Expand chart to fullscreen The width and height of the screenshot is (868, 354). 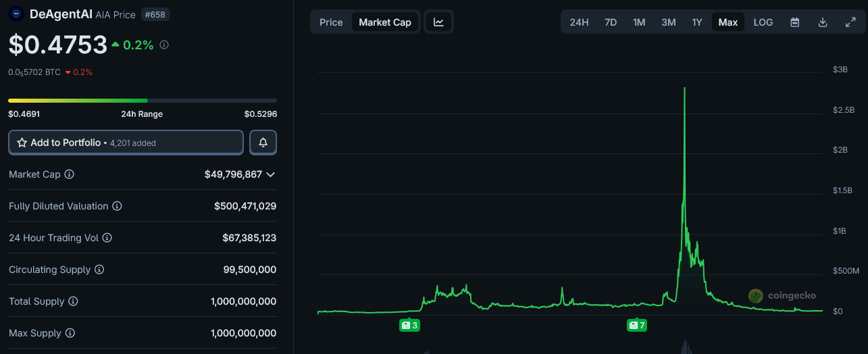click(x=850, y=22)
